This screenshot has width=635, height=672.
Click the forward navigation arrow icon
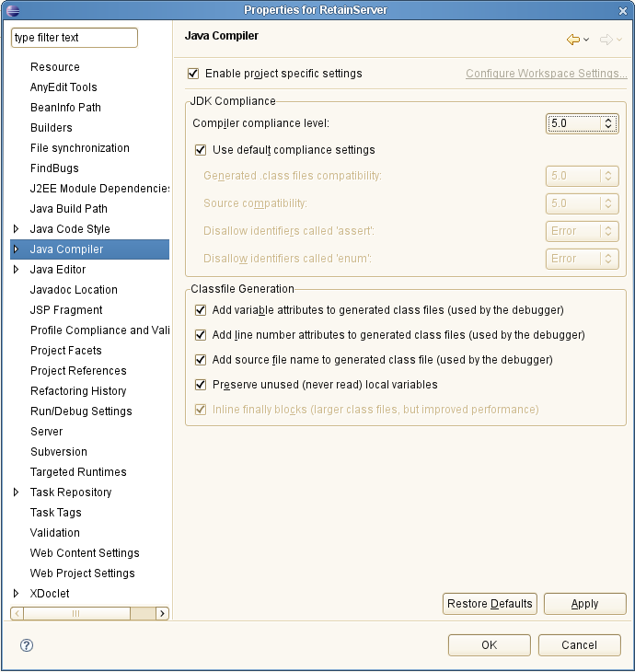pos(606,40)
